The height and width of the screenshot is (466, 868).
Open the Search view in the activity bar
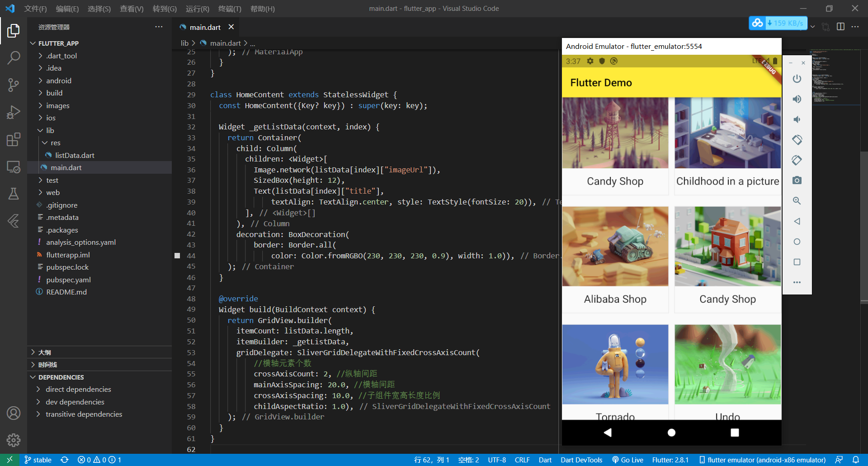pyautogui.click(x=14, y=58)
